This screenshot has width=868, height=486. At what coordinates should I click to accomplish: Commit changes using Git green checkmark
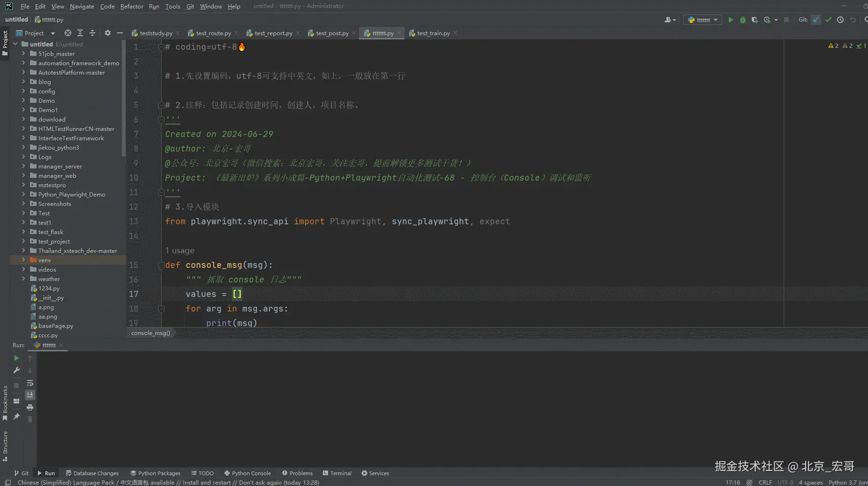pyautogui.click(x=828, y=20)
